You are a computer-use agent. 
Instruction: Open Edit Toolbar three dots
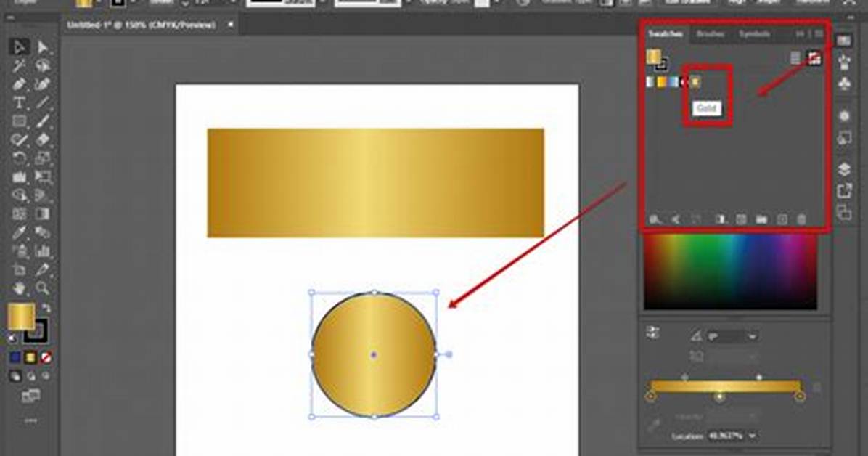(30, 421)
